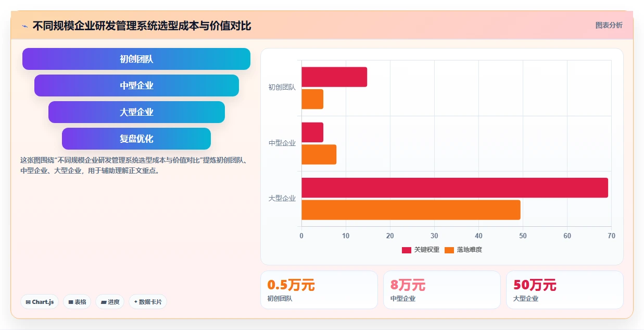Image resolution: width=644 pixels, height=330 pixels.
Task: Click the description paragraph under the funnel
Action: [x=133, y=165]
